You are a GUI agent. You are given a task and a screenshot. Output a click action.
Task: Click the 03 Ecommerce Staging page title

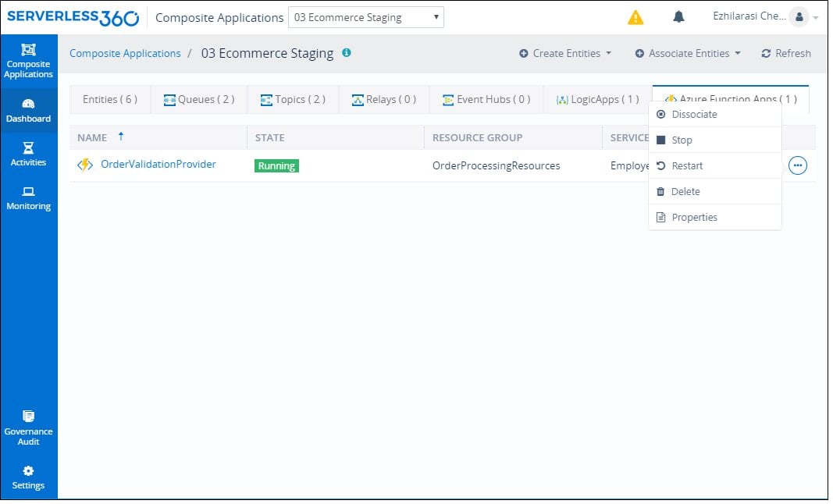(x=267, y=53)
